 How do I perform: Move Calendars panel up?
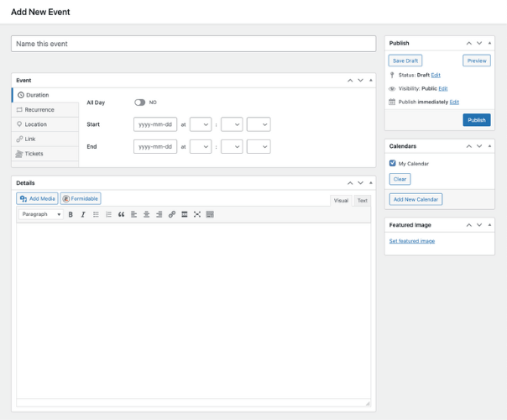[469, 146]
